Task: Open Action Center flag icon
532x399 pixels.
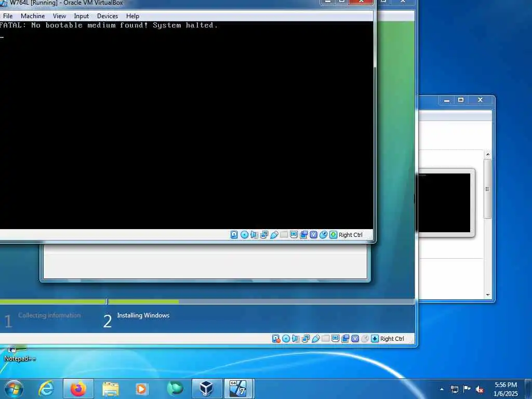Action: click(467, 389)
